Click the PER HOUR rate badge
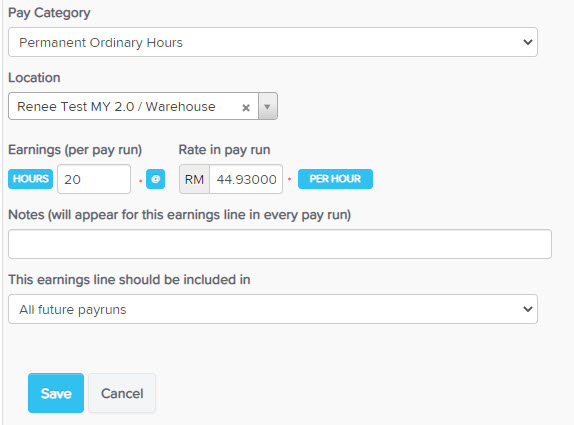 (335, 179)
